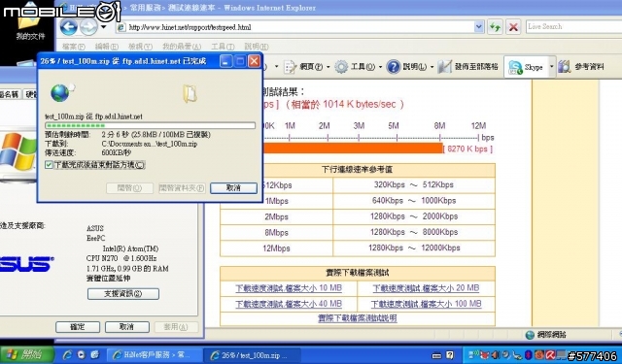Viewport: 622px width, 364px height.
Task: Switch to HiNet客戶服務 taskbar window
Action: [155, 355]
